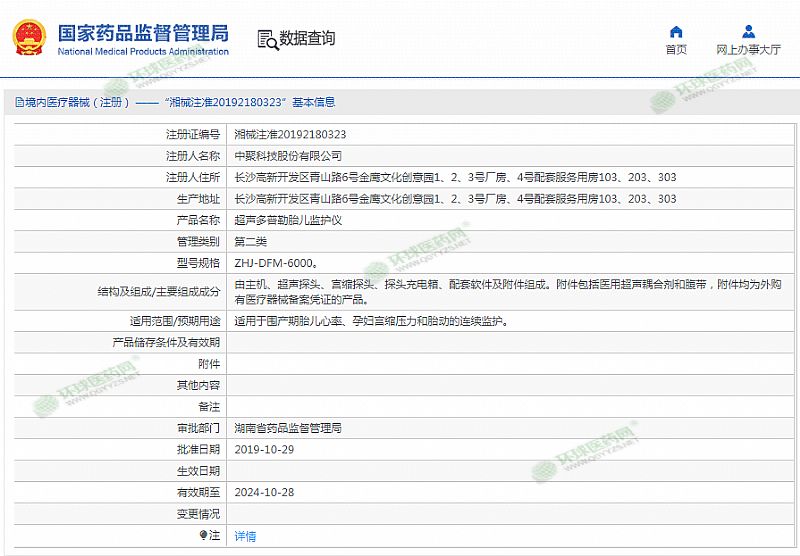
Task: Click approving department 湖南省药品监督管理局
Action: (x=287, y=428)
